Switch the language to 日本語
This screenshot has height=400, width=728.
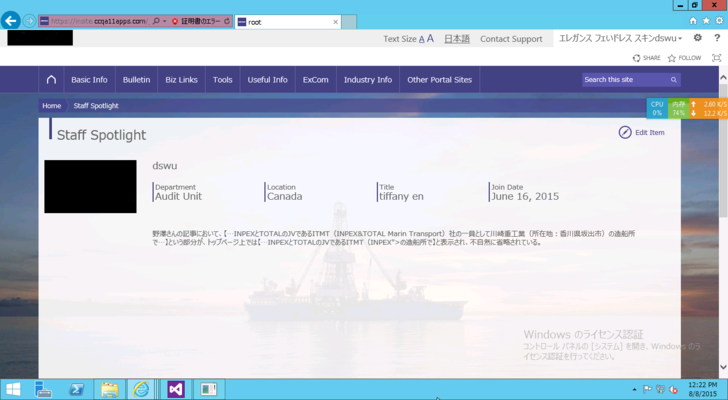coord(456,39)
